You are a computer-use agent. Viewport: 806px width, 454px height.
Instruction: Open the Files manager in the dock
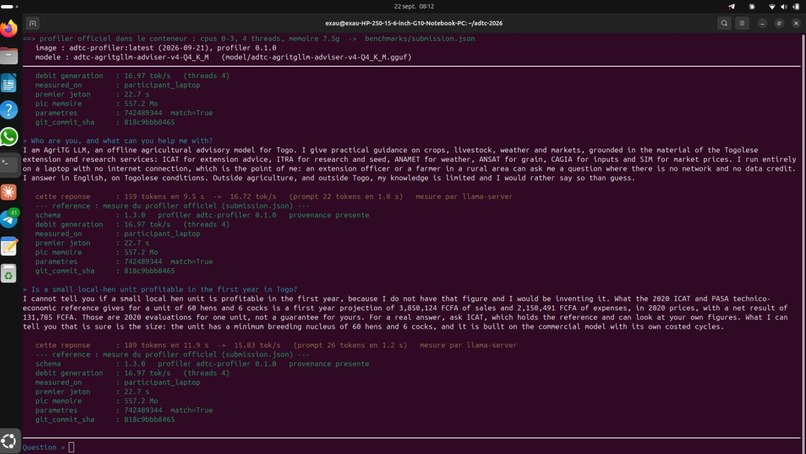[x=9, y=56]
